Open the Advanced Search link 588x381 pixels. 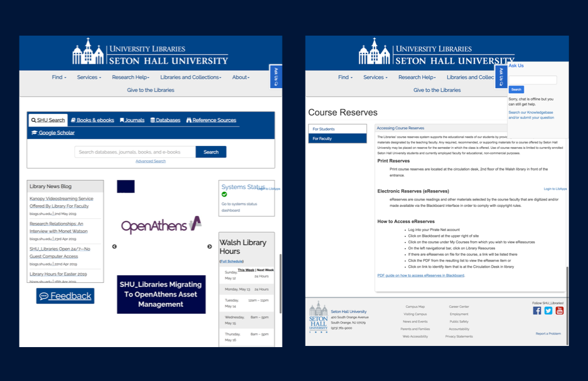click(x=150, y=161)
